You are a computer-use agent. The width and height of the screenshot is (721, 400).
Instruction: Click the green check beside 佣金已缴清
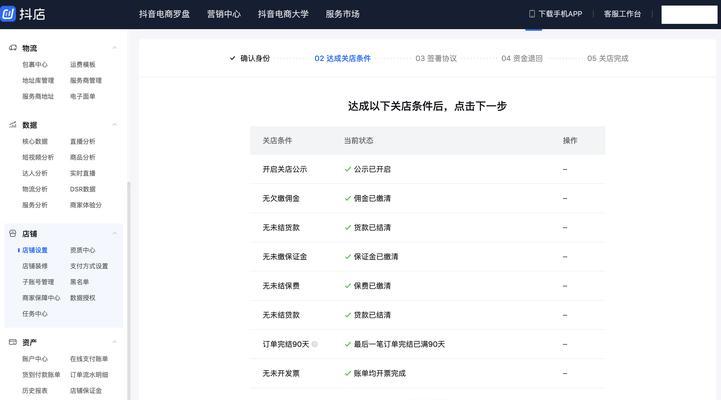348,198
